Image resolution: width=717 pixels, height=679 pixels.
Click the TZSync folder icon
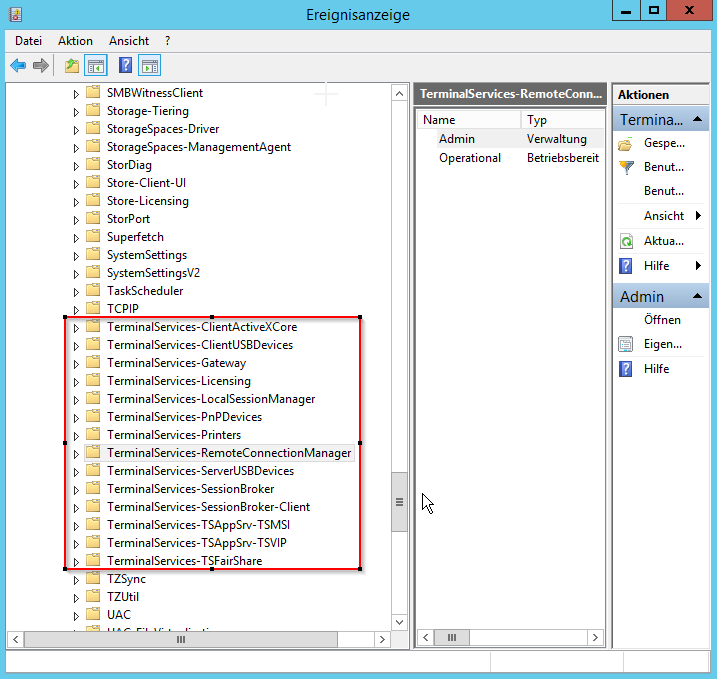click(x=93, y=578)
